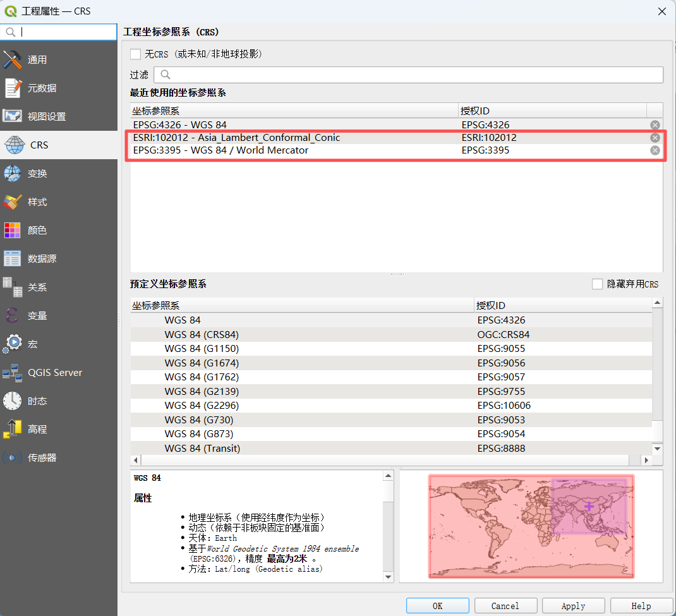Remove EPSG:3395 from recently used list
The height and width of the screenshot is (616, 676).
655,150
